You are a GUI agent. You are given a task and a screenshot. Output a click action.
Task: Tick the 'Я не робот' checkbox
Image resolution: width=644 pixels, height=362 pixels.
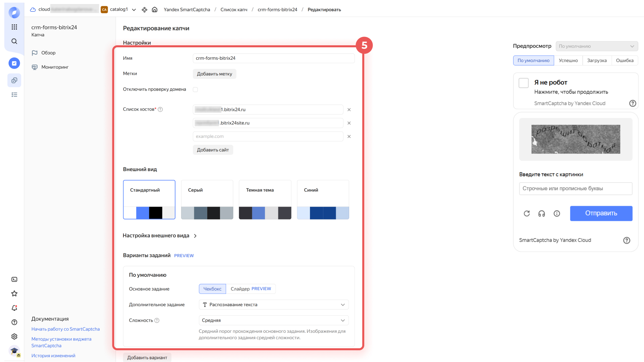[523, 83]
